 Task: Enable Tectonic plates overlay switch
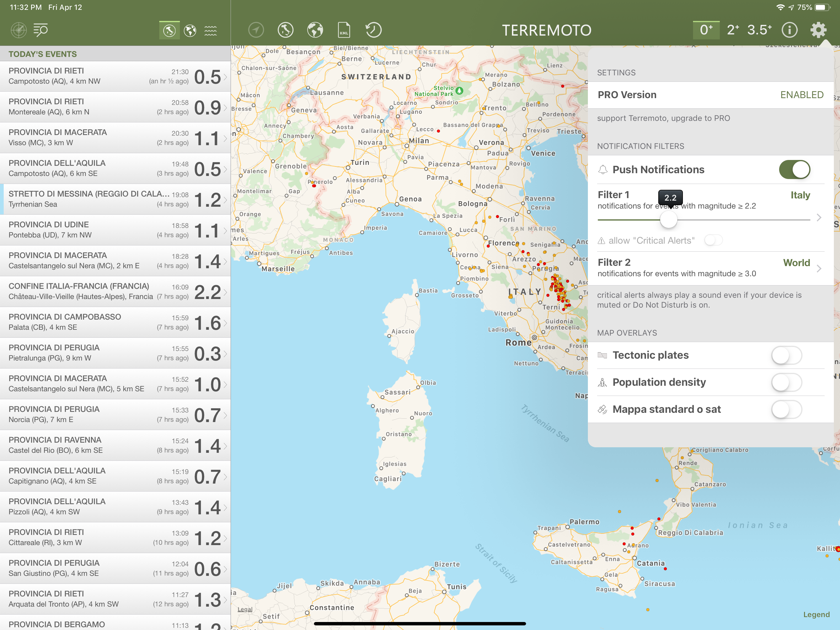coord(787,355)
